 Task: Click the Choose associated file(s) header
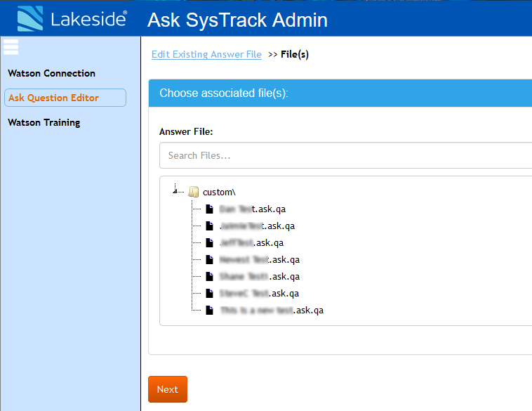click(340, 93)
